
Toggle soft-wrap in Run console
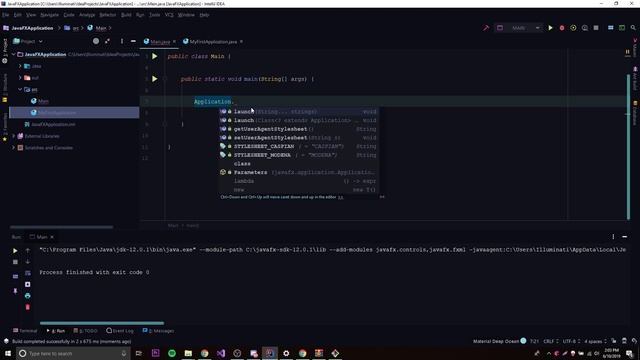click(x=27, y=273)
